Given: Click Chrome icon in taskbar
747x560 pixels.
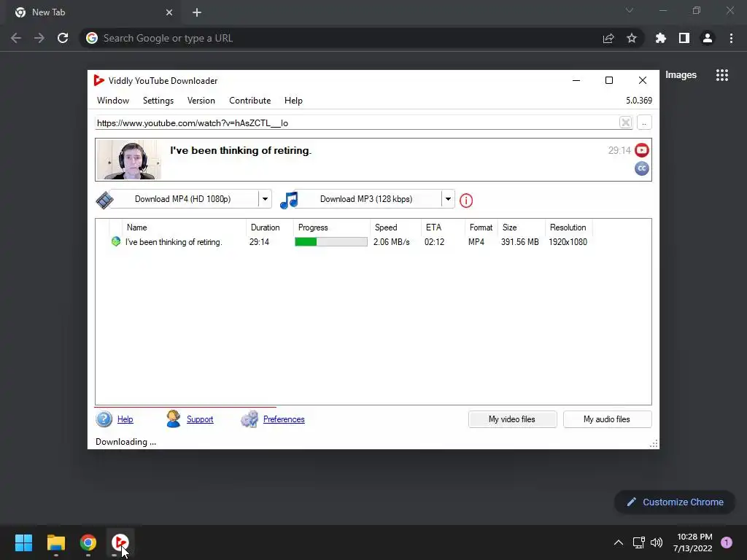Looking at the screenshot, I should [88, 542].
